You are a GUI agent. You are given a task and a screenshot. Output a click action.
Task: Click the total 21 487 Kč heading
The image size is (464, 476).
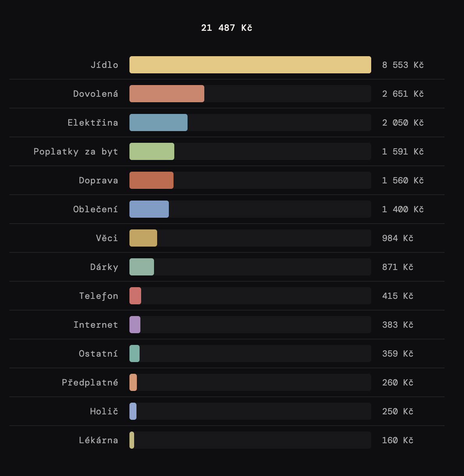pos(227,28)
